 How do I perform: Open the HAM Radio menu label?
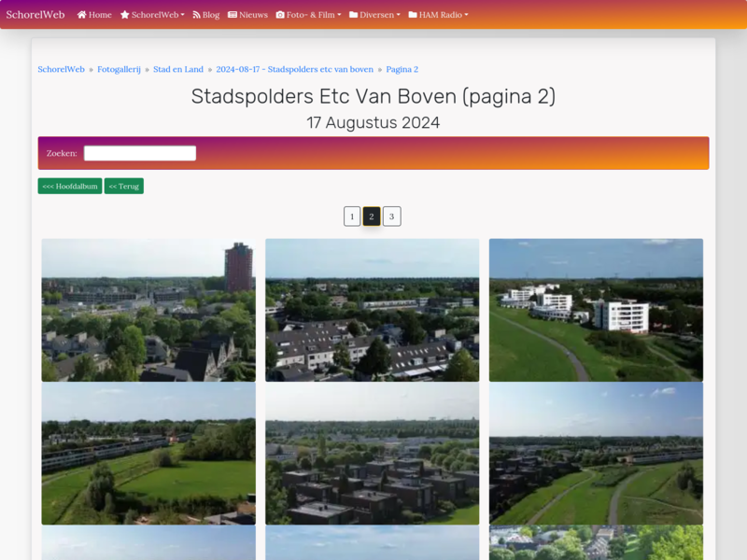tap(441, 15)
